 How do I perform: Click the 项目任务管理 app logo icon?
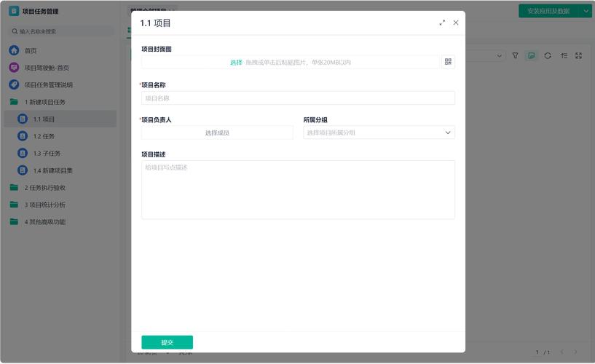[14, 11]
